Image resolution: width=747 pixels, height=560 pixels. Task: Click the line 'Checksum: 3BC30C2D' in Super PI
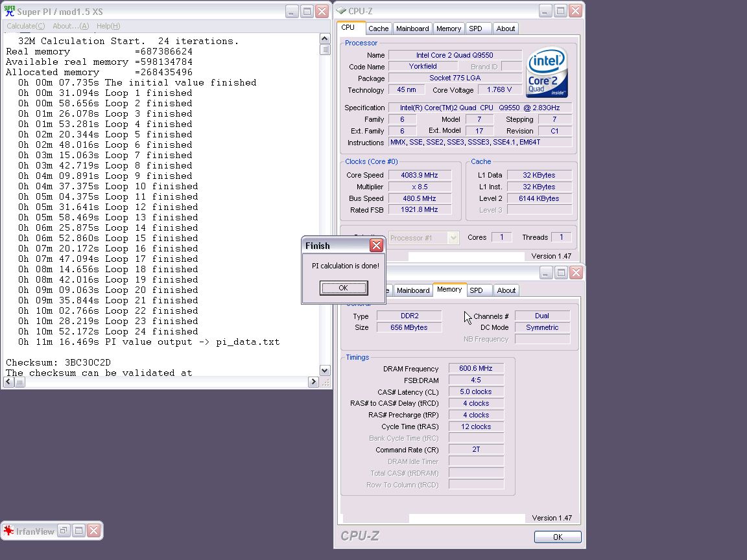pos(58,362)
